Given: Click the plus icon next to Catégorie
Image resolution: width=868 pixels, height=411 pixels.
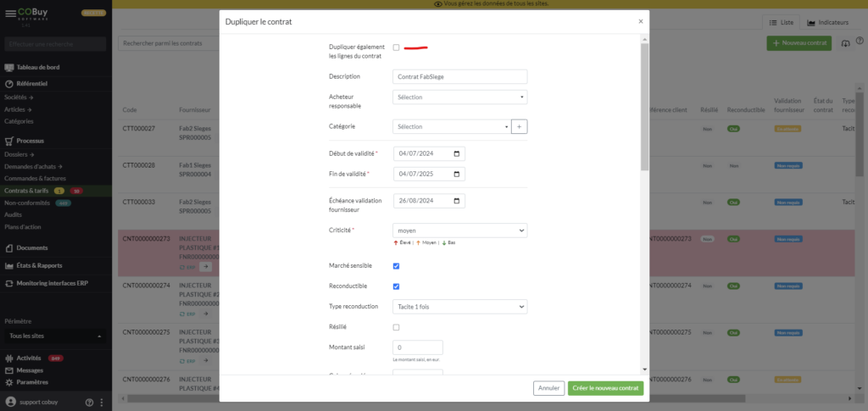Looking at the screenshot, I should click(x=520, y=126).
